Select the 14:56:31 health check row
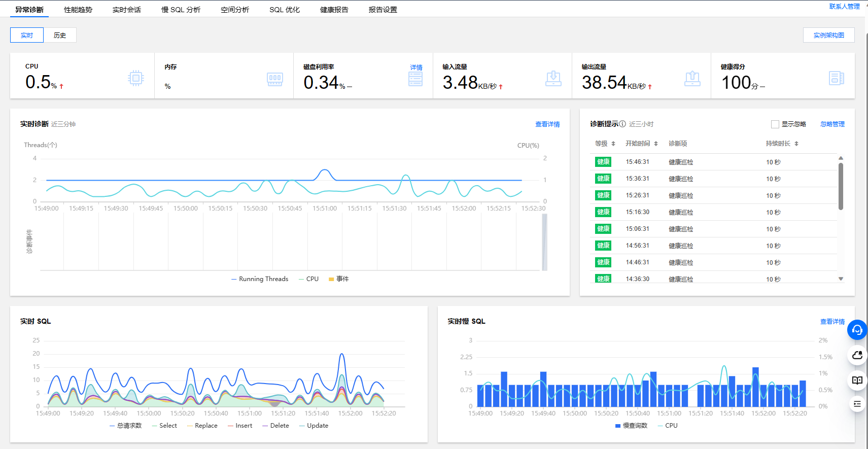Image resolution: width=868 pixels, height=449 pixels. (x=713, y=246)
